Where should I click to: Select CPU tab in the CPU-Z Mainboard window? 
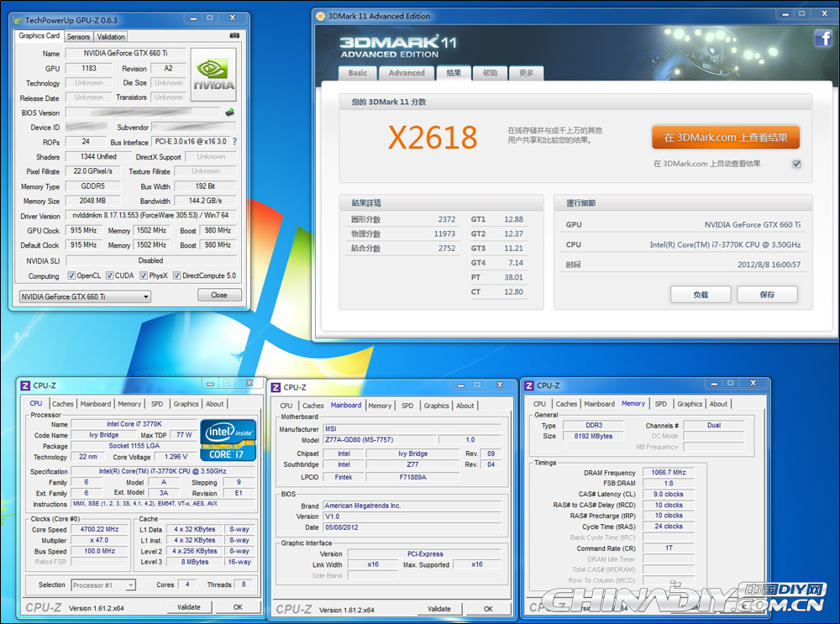tap(286, 406)
